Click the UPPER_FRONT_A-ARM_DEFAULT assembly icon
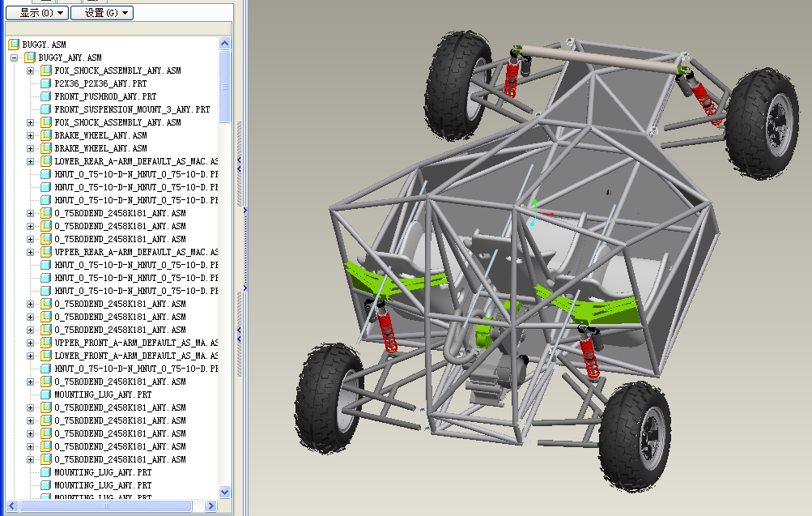The height and width of the screenshot is (516, 812). pyautogui.click(x=46, y=343)
